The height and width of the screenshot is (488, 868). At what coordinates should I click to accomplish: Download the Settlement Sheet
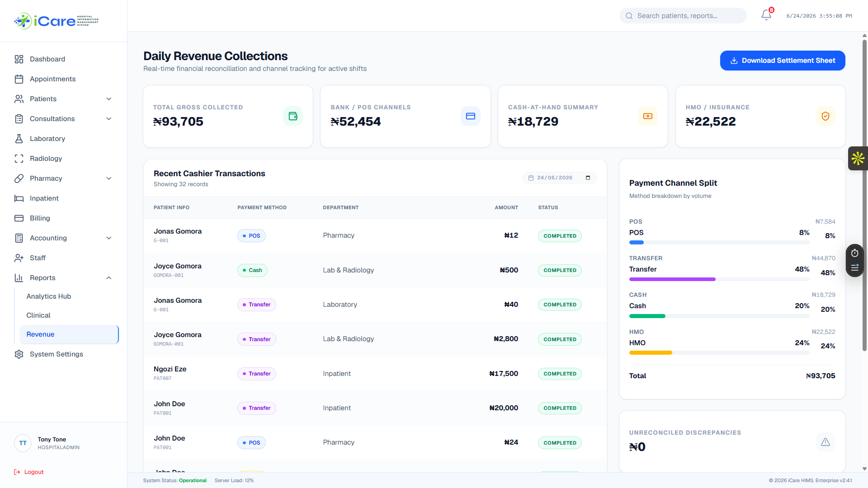[783, 61]
